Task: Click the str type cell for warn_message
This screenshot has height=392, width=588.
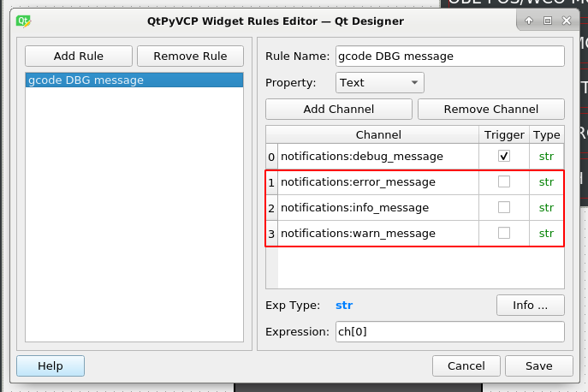Action: coord(546,234)
